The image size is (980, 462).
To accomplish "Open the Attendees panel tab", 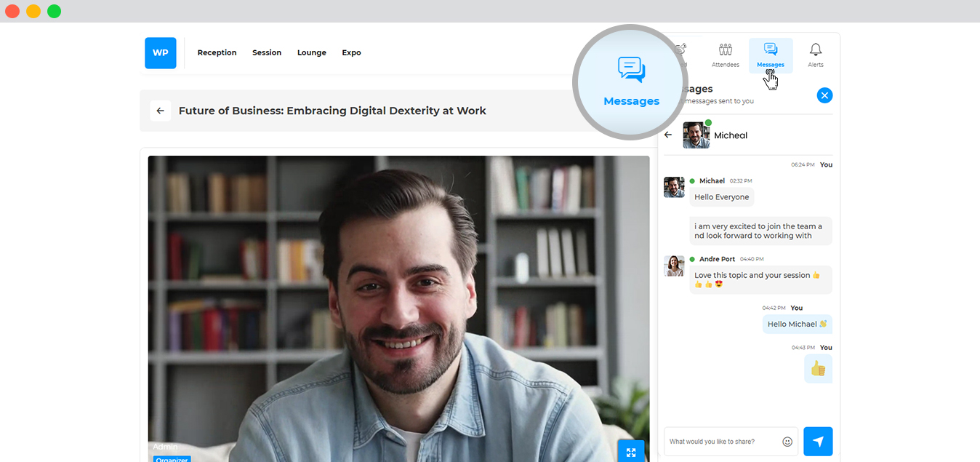I will click(726, 55).
